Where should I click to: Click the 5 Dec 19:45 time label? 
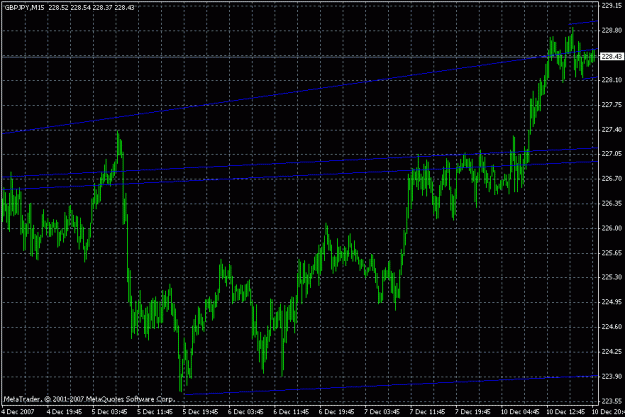201,411
